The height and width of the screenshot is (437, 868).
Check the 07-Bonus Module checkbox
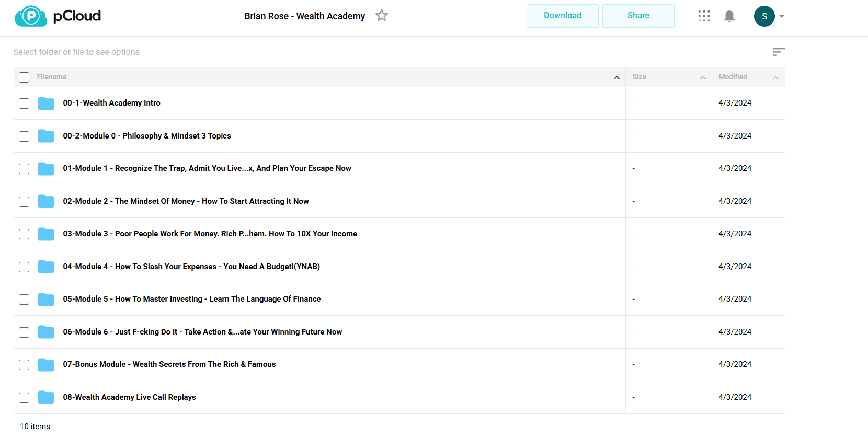tap(24, 365)
